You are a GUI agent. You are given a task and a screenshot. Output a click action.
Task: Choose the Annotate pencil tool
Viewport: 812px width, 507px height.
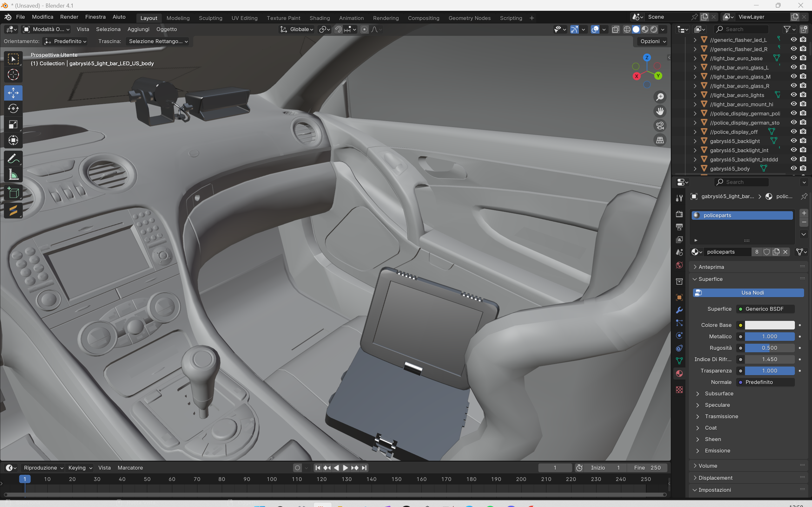point(13,159)
